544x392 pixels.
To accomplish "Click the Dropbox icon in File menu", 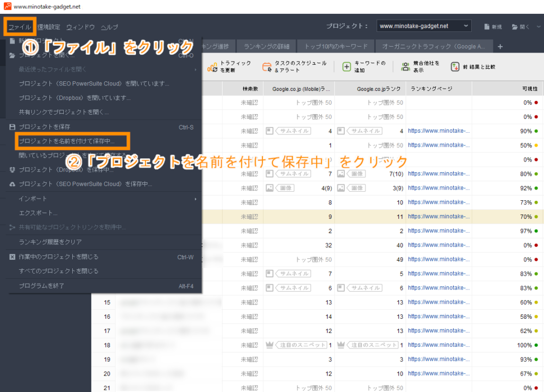I will pos(13,169).
